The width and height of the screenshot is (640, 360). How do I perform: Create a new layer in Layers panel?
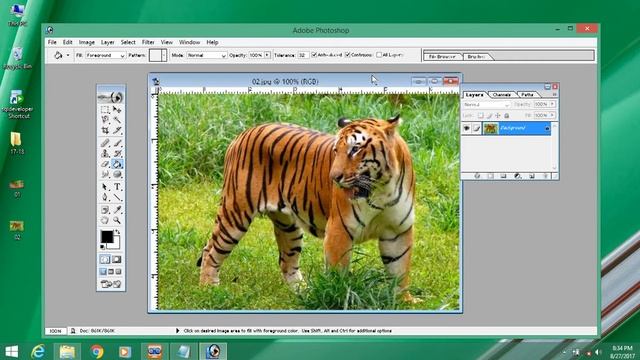(x=532, y=176)
